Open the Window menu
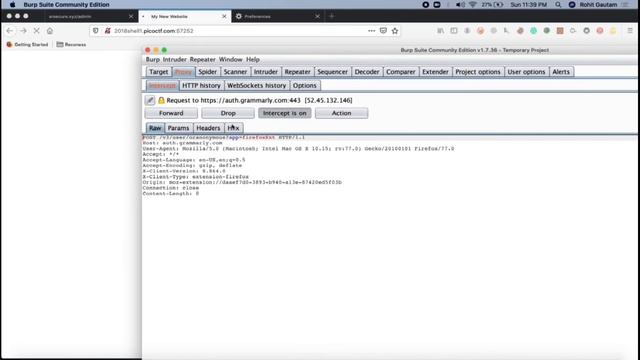640x360 pixels. coord(231,60)
